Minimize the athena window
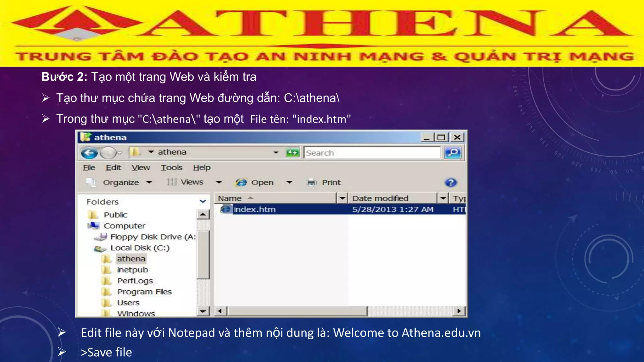 (427, 138)
